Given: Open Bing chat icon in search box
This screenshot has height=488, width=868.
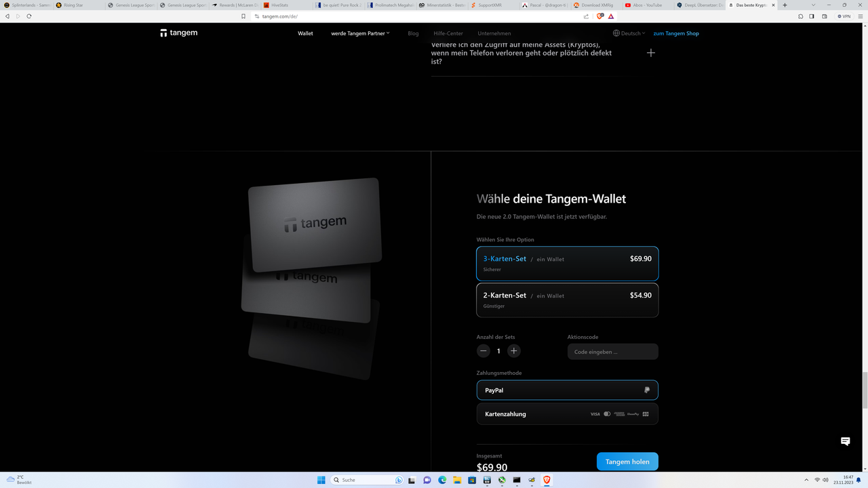Looking at the screenshot, I should click(x=399, y=480).
